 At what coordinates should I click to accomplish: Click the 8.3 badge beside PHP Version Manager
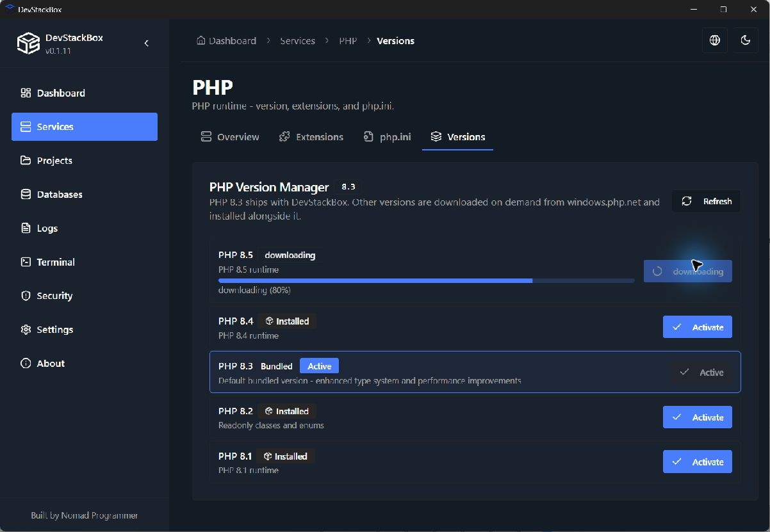pyautogui.click(x=348, y=187)
